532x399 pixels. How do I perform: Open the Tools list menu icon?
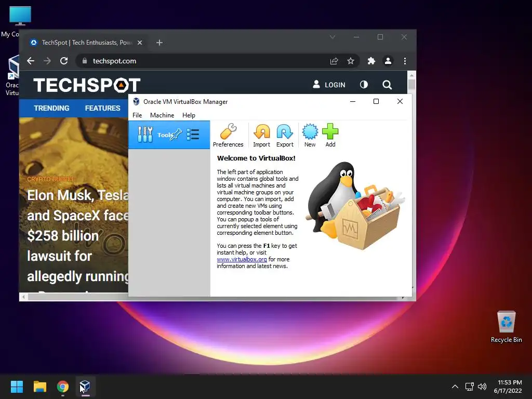click(x=193, y=135)
